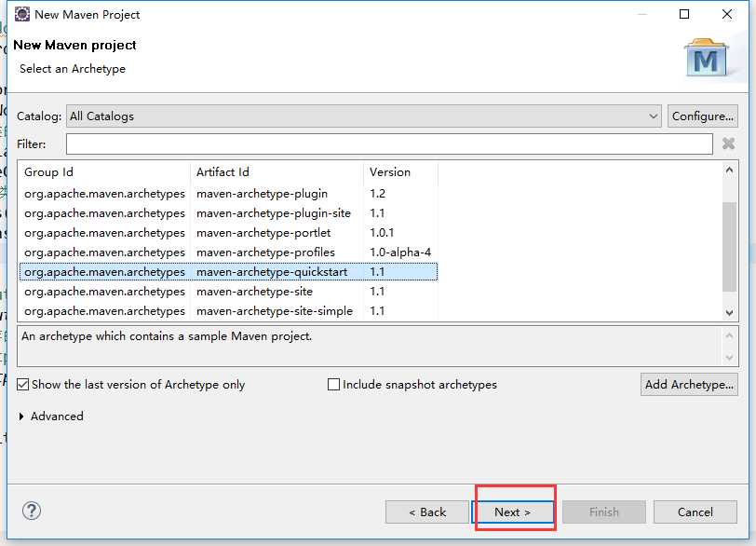Open the Catalog dropdown
The height and width of the screenshot is (546, 756).
click(363, 116)
